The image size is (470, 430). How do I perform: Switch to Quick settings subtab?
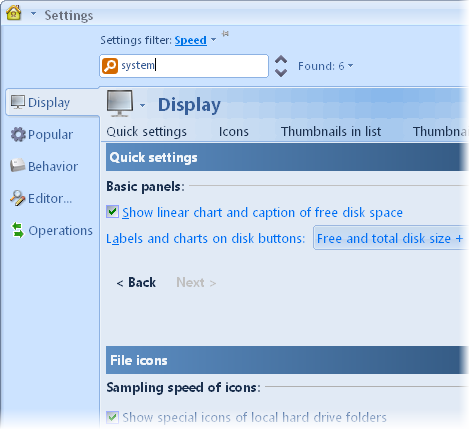pyautogui.click(x=146, y=132)
